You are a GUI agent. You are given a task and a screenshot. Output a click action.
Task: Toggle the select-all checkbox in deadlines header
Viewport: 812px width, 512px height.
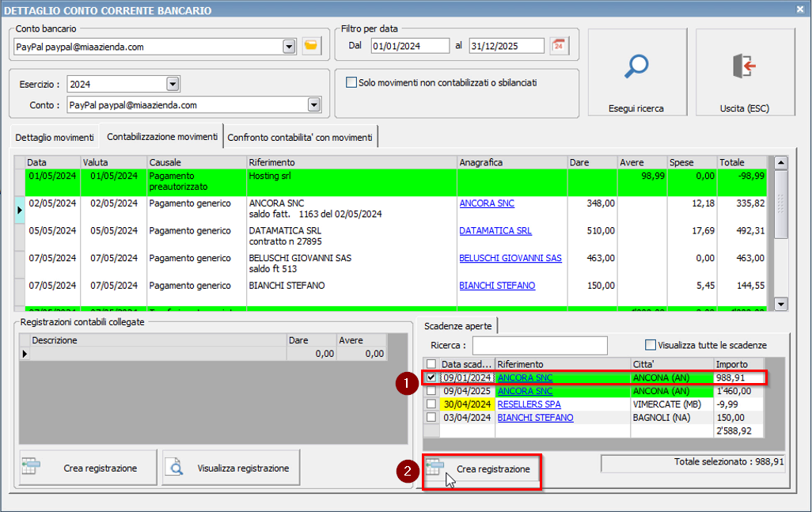click(431, 364)
